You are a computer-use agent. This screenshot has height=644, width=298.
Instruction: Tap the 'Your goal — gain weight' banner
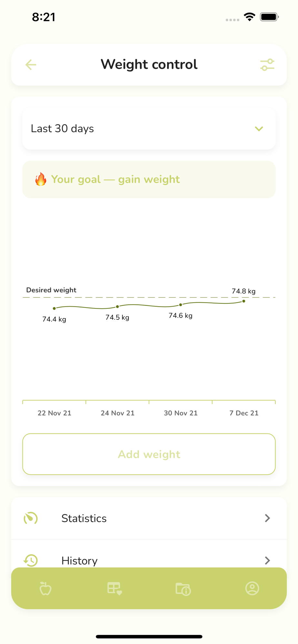[x=149, y=179]
